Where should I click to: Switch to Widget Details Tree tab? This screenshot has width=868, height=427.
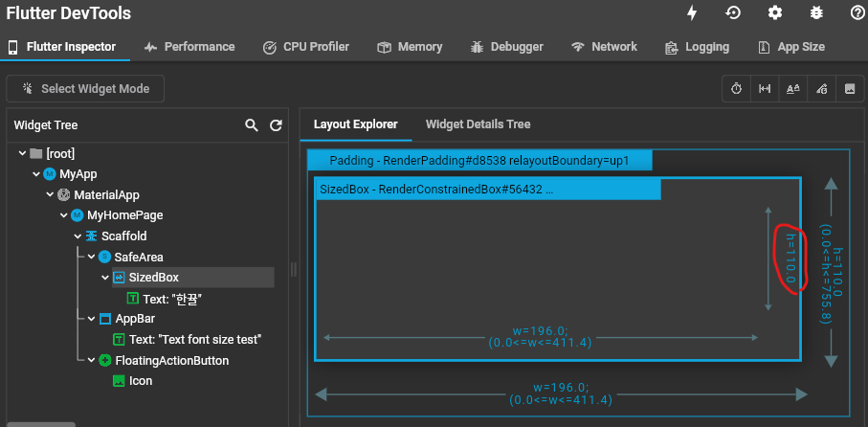pos(478,124)
